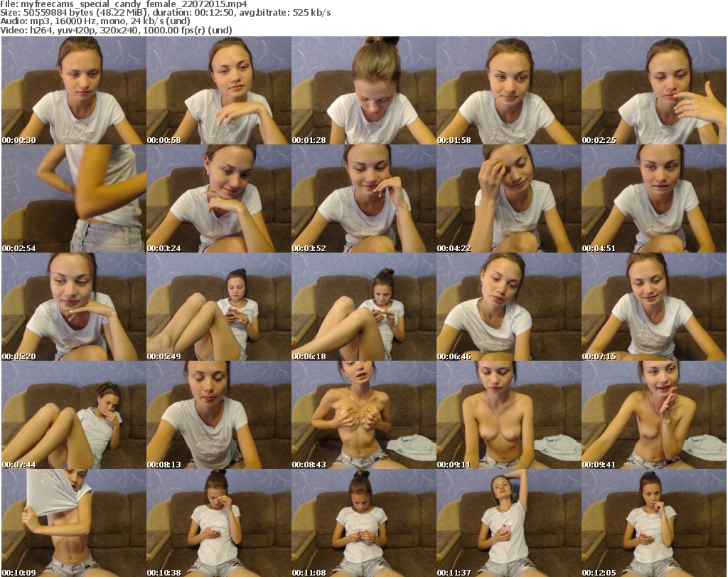
Task: Select the frame at 00:02:54
Action: (74, 198)
